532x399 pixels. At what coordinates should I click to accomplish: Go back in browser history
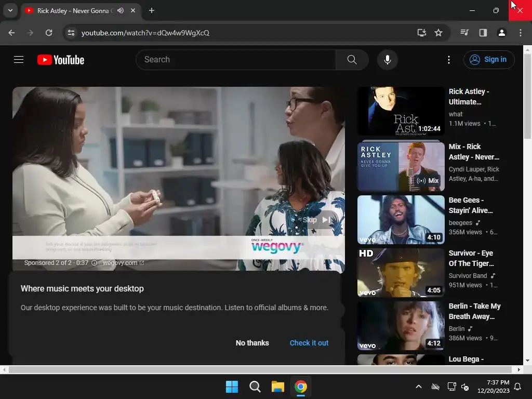[11, 33]
